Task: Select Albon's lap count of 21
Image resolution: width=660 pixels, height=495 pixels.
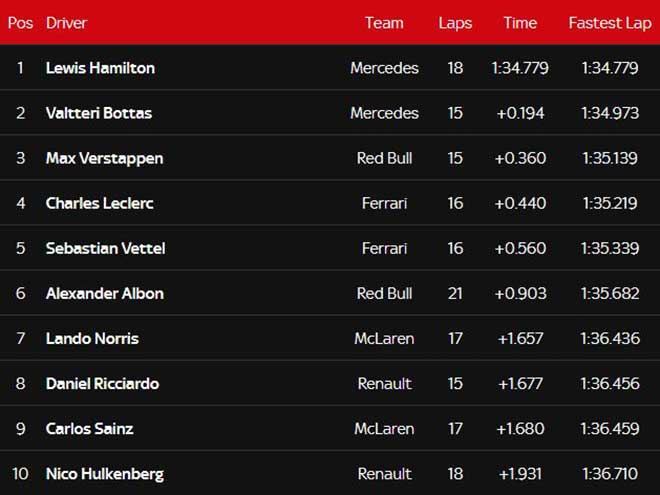Action: [x=455, y=293]
